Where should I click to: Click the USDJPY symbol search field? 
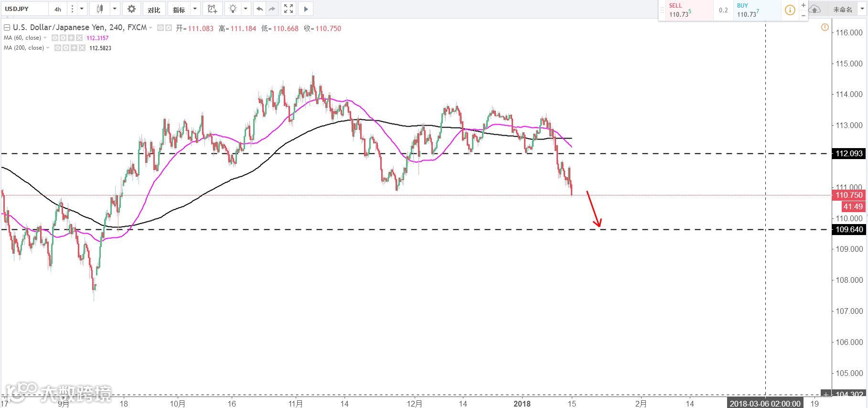[24, 9]
